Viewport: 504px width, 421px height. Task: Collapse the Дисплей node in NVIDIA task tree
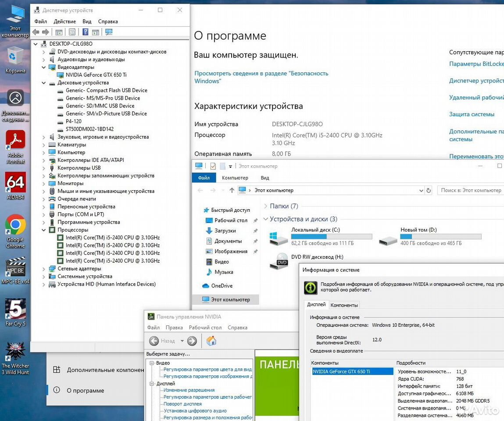[152, 383]
